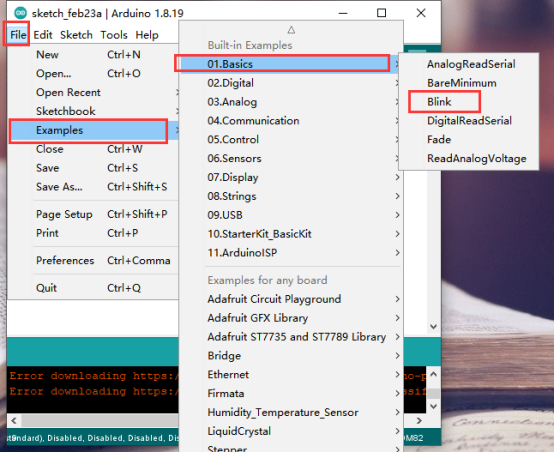Open the Fade example

pyautogui.click(x=468, y=140)
